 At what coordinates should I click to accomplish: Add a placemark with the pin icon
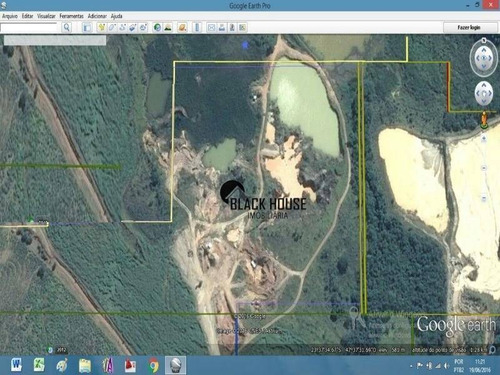[x=101, y=27]
